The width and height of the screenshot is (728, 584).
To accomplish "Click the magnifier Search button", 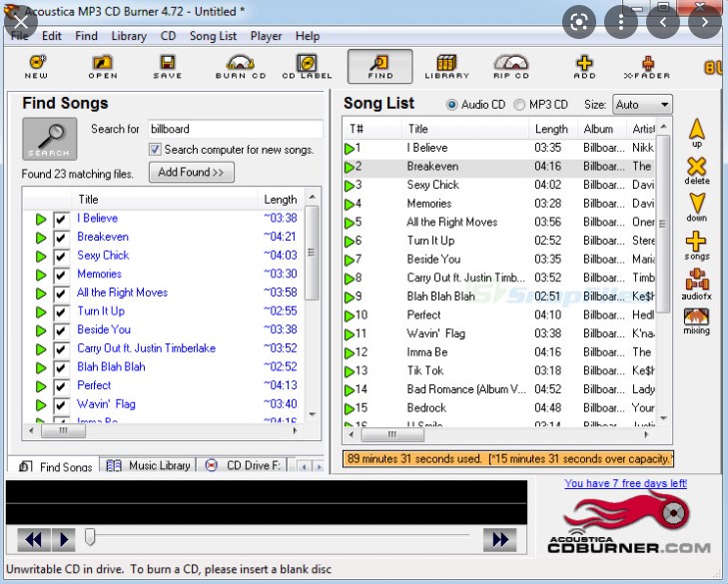I will tap(49, 139).
